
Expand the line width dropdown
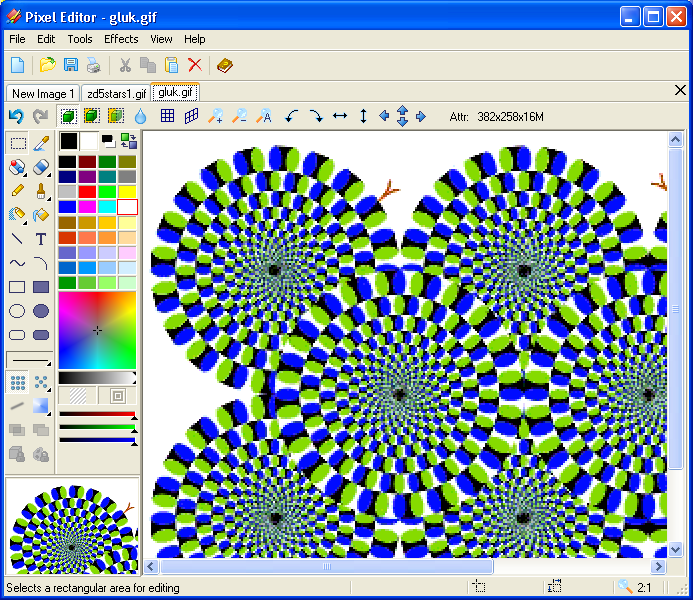coord(30,361)
